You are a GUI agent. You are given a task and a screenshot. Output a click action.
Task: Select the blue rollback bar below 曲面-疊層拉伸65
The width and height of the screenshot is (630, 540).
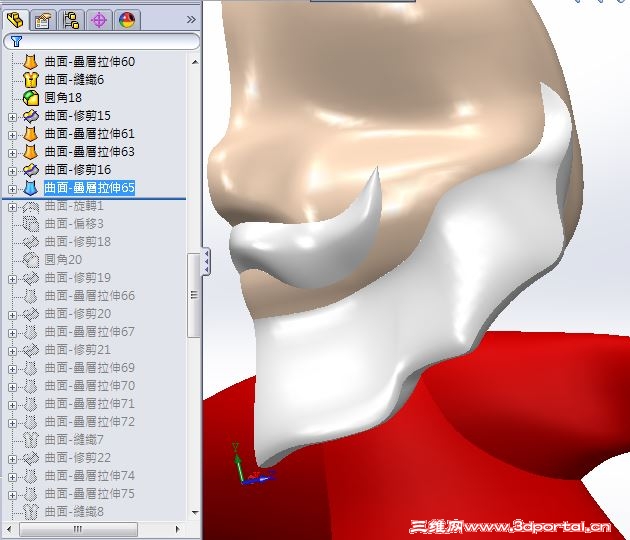pyautogui.click(x=94, y=198)
